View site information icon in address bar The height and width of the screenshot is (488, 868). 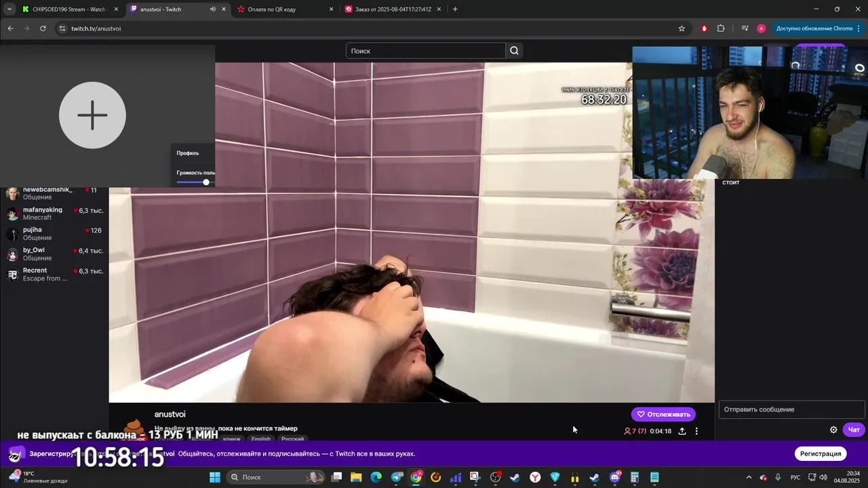point(62,28)
